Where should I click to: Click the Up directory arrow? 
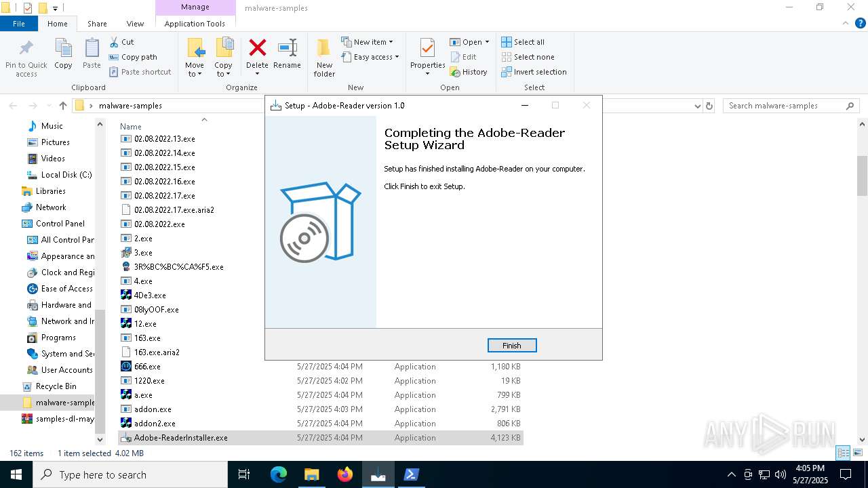(63, 106)
